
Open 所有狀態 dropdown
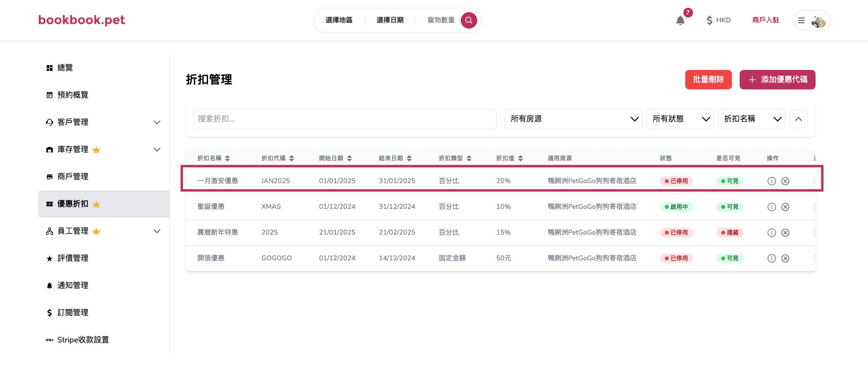[680, 119]
